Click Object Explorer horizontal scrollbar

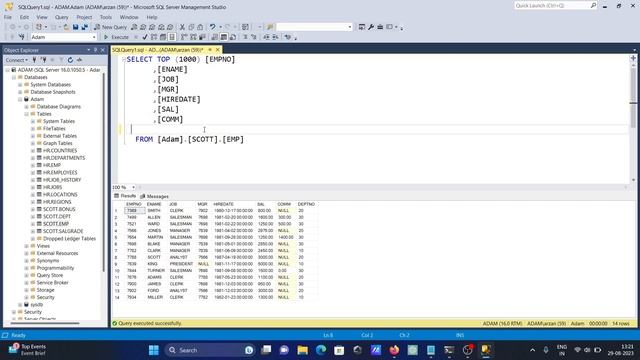[45, 323]
